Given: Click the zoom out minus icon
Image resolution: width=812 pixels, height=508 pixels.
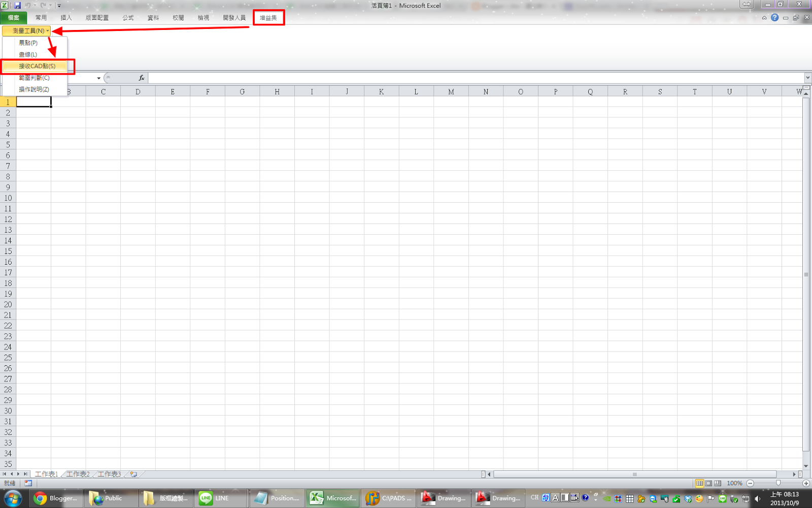Looking at the screenshot, I should pyautogui.click(x=750, y=483).
